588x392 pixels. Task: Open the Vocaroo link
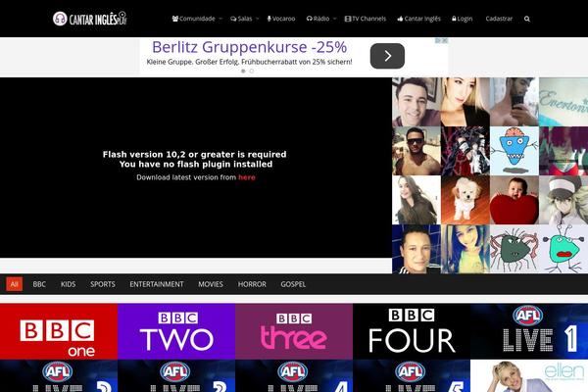(x=281, y=19)
